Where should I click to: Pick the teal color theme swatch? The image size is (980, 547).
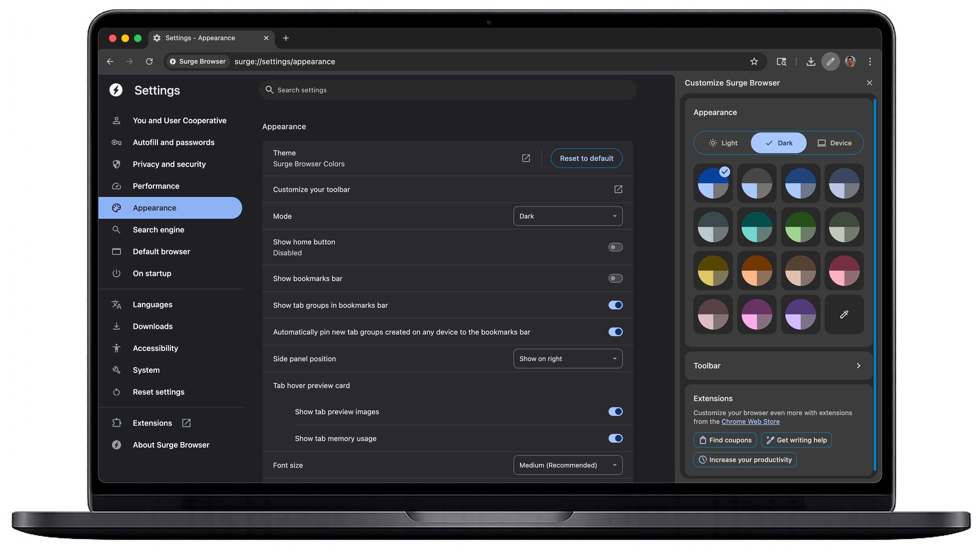click(x=757, y=227)
